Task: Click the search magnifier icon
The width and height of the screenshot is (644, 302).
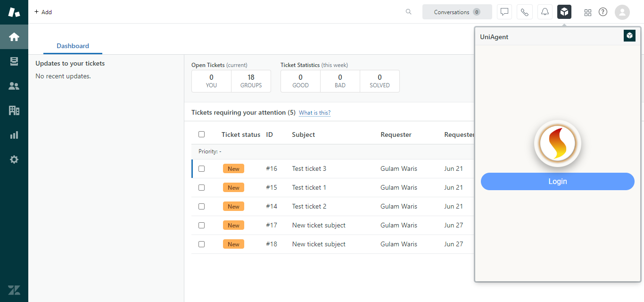Action: pyautogui.click(x=409, y=12)
